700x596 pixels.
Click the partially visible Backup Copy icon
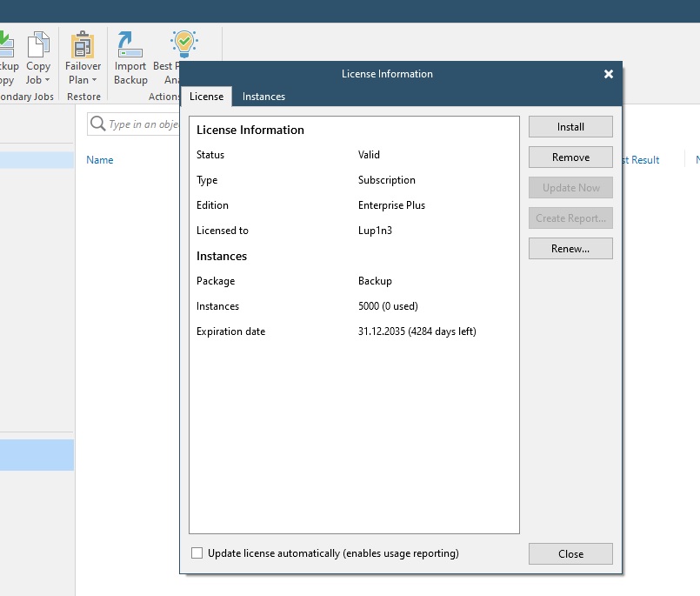pos(7,44)
